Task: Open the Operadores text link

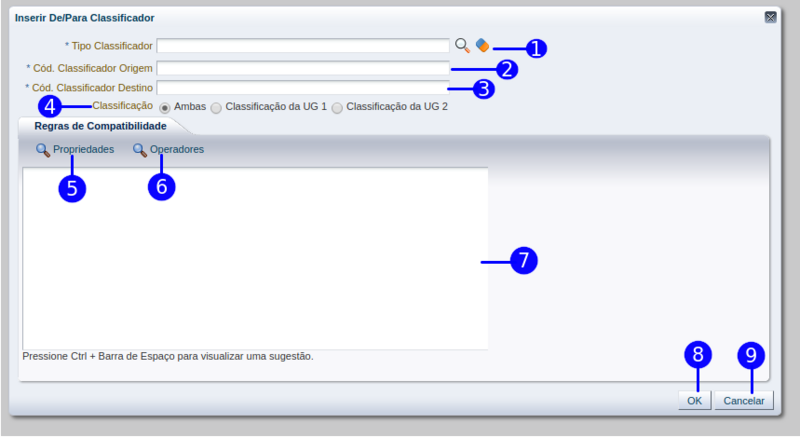Action: coord(177,149)
